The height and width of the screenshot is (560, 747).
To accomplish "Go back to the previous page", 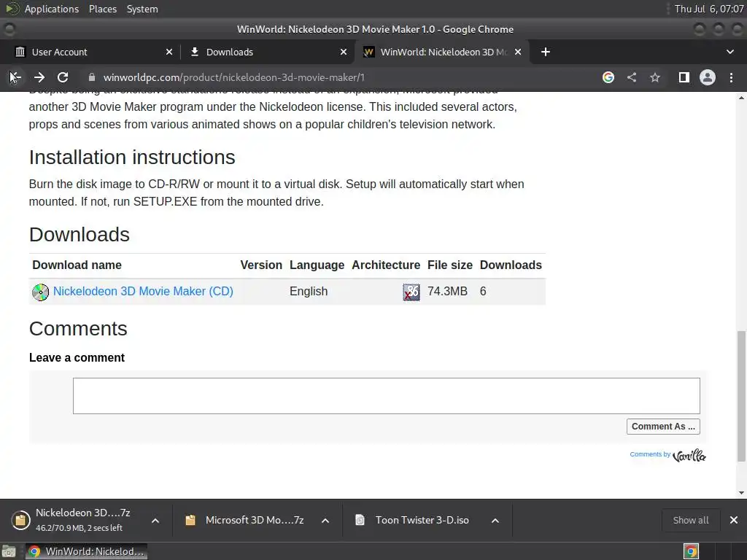I will click(15, 77).
